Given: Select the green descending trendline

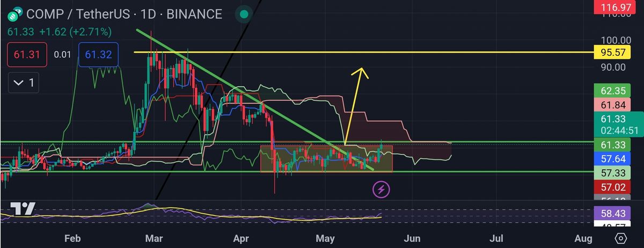Looking at the screenshot, I should click(x=255, y=99).
